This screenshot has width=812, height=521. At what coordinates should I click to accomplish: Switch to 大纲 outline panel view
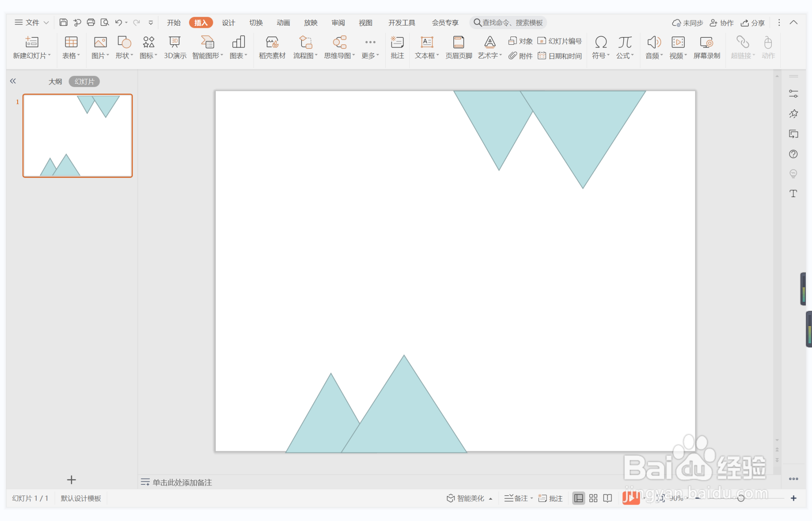(x=55, y=81)
